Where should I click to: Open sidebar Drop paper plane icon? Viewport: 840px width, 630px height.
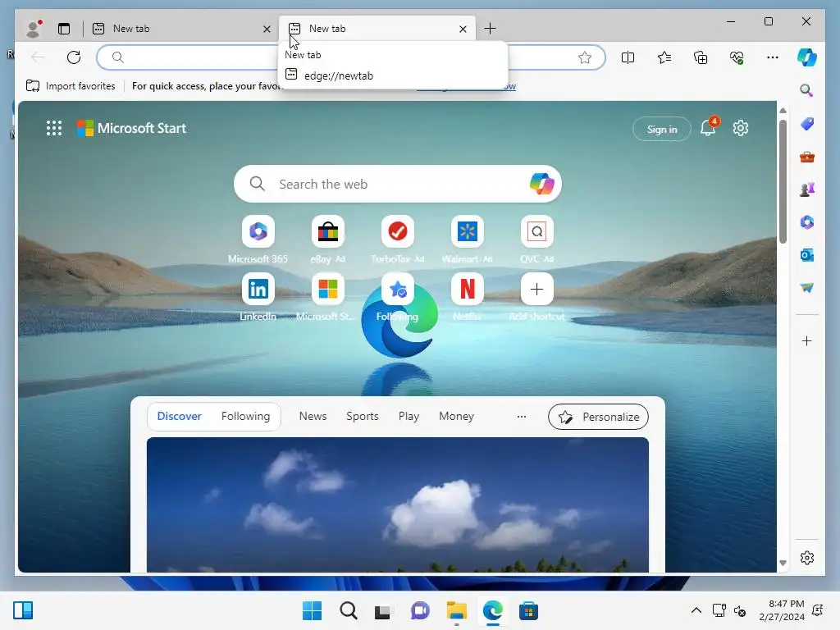pos(807,288)
